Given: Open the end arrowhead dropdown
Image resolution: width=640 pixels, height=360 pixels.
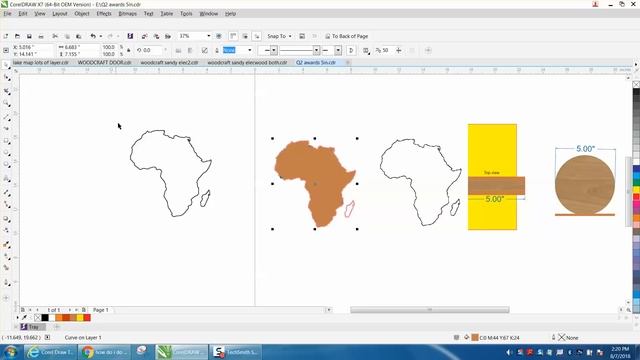Looking at the screenshot, I should tap(338, 50).
